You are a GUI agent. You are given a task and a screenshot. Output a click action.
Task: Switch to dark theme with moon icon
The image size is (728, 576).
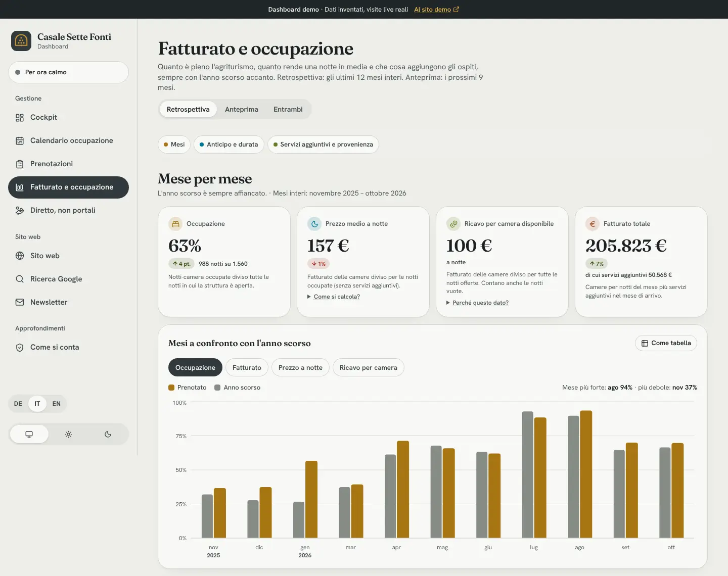pos(108,435)
